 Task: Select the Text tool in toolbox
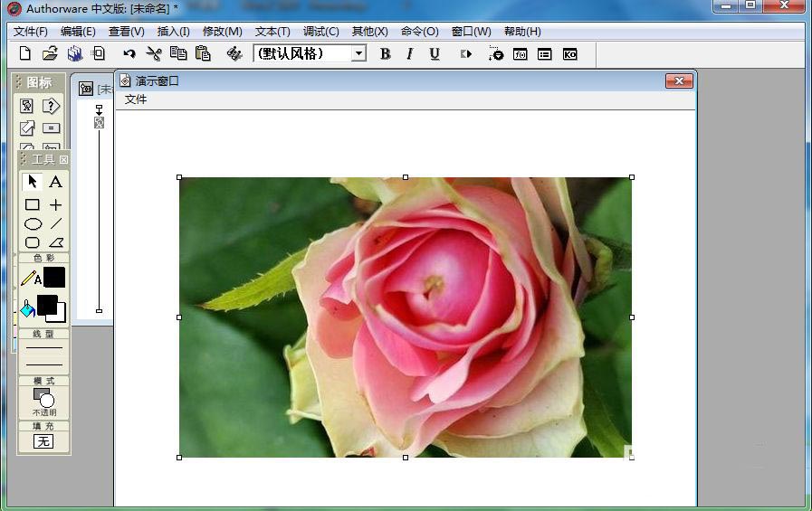pyautogui.click(x=55, y=182)
